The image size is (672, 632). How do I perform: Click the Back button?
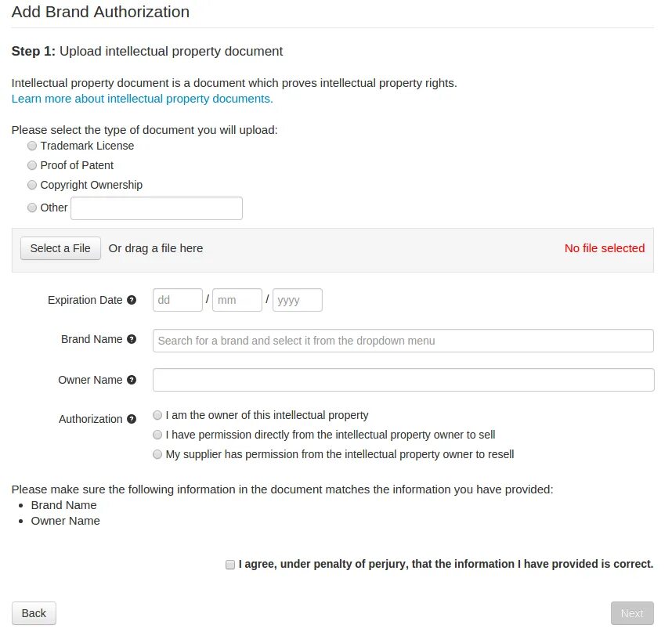[34, 613]
